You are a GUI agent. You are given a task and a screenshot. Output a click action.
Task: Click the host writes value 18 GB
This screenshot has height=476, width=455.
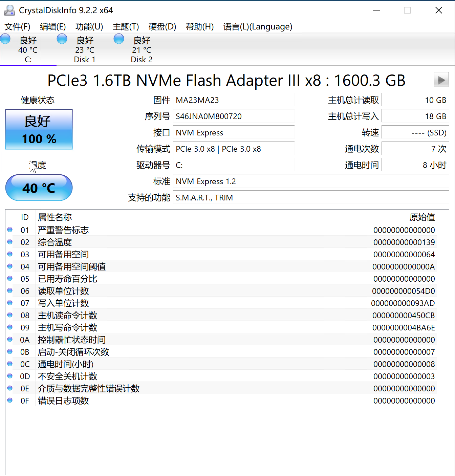coord(415,116)
